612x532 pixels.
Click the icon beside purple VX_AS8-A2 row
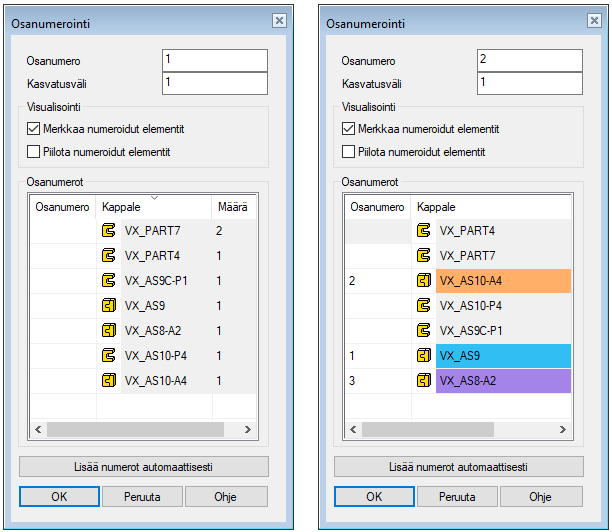[424, 381]
